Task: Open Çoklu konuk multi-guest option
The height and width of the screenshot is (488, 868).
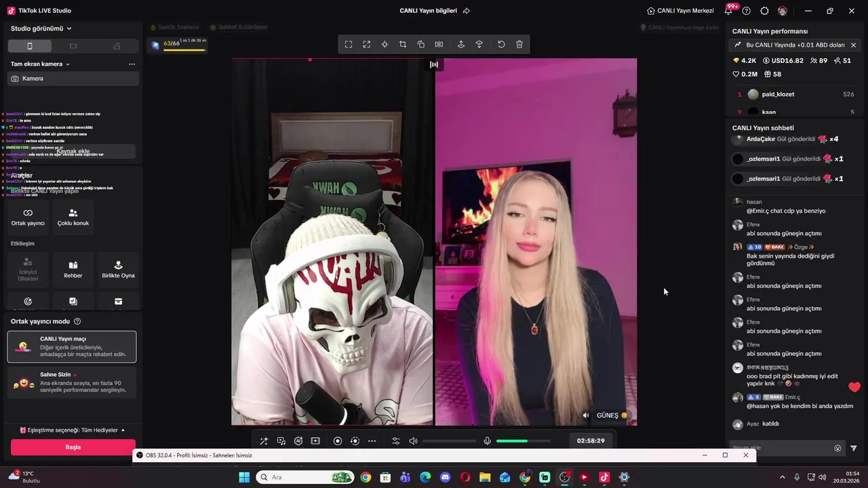Action: coord(73,217)
